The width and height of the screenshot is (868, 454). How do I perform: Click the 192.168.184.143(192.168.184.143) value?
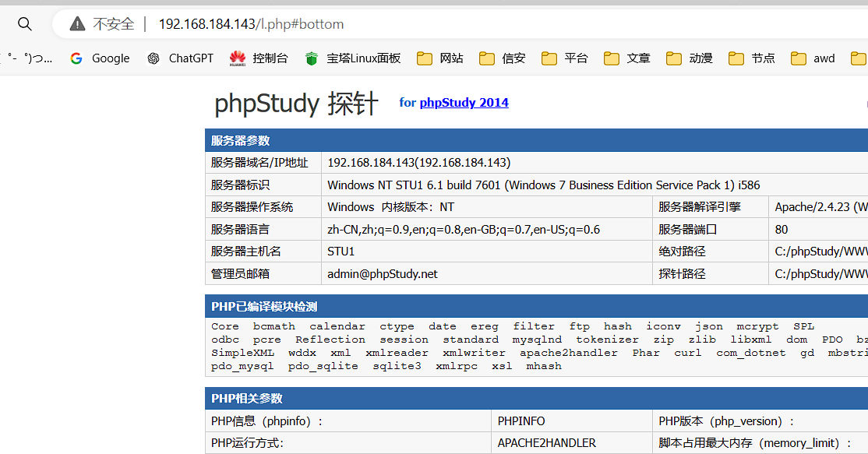pyautogui.click(x=419, y=163)
